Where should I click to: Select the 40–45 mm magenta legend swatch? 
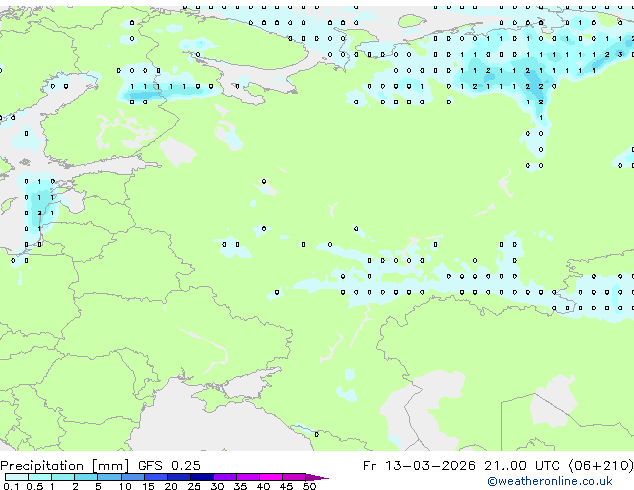[x=271, y=477]
